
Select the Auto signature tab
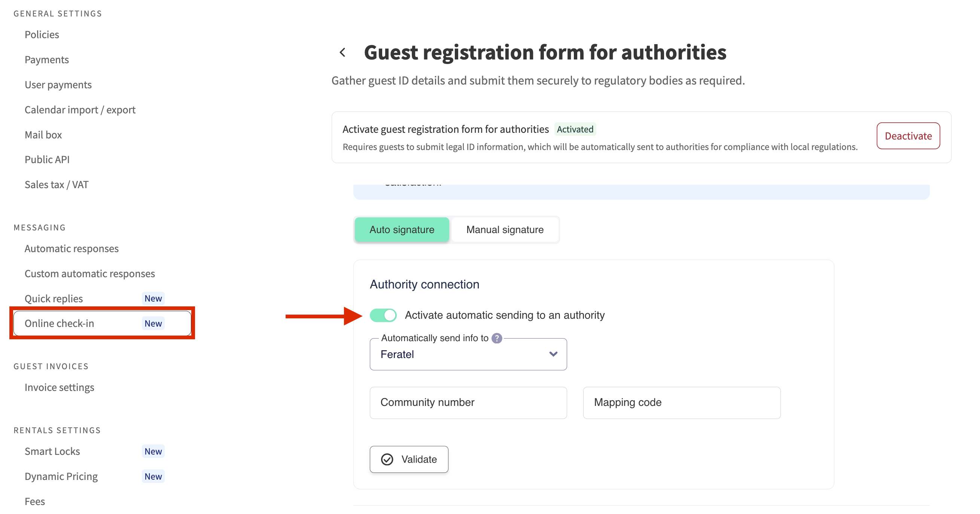(x=402, y=230)
